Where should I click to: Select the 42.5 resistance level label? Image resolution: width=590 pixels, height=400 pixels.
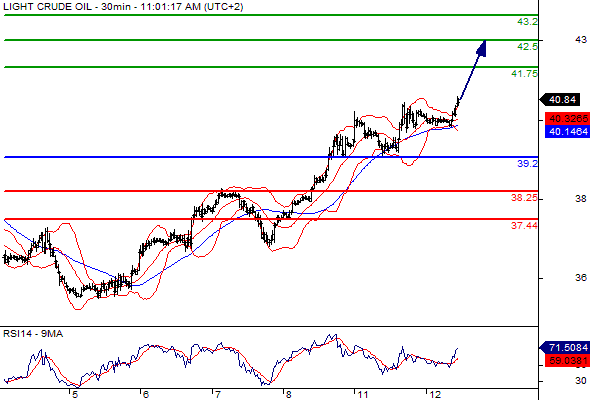[x=528, y=47]
